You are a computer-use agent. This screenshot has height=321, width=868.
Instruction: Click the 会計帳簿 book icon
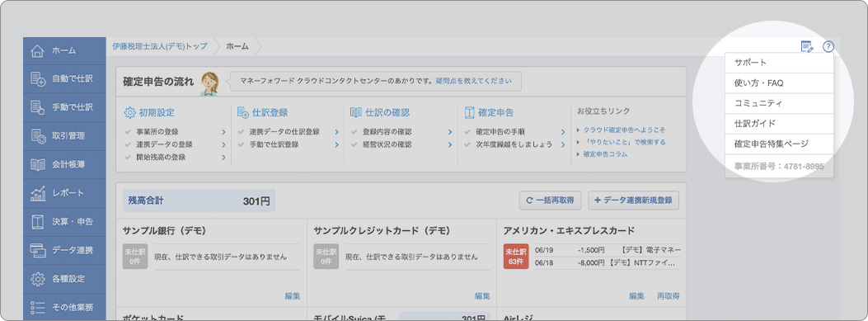[38, 165]
